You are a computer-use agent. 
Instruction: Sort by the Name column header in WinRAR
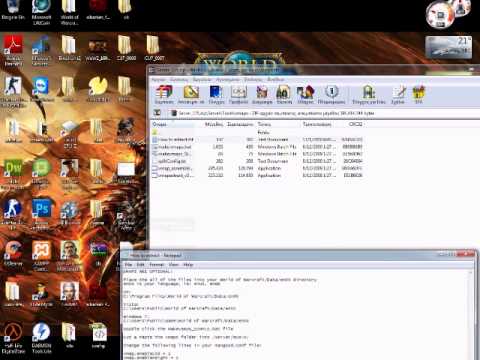tap(173, 124)
